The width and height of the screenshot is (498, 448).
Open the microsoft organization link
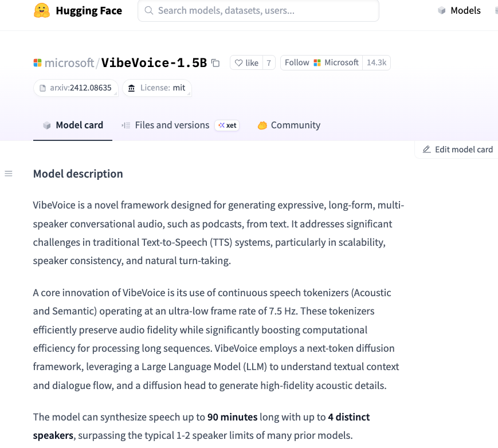click(x=69, y=63)
